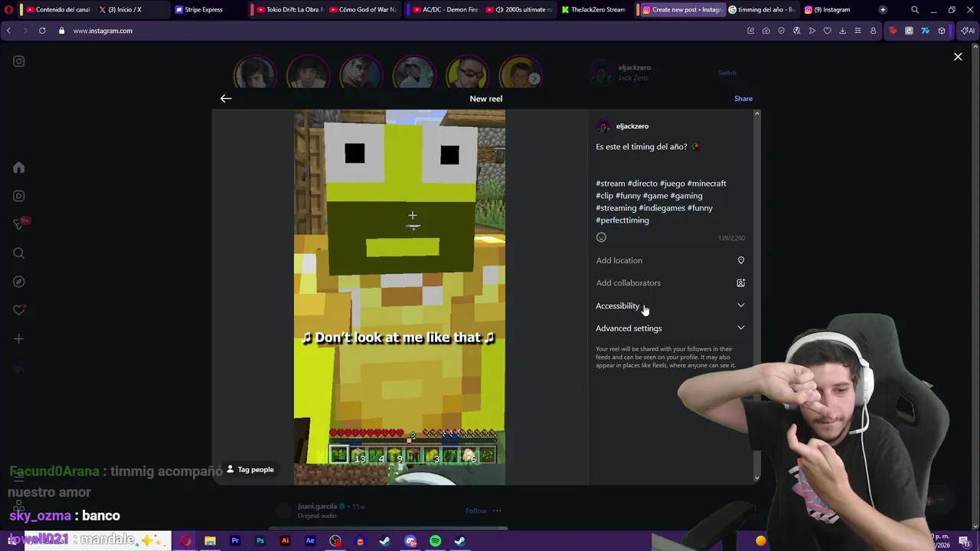Click the reel video preview

click(400, 297)
